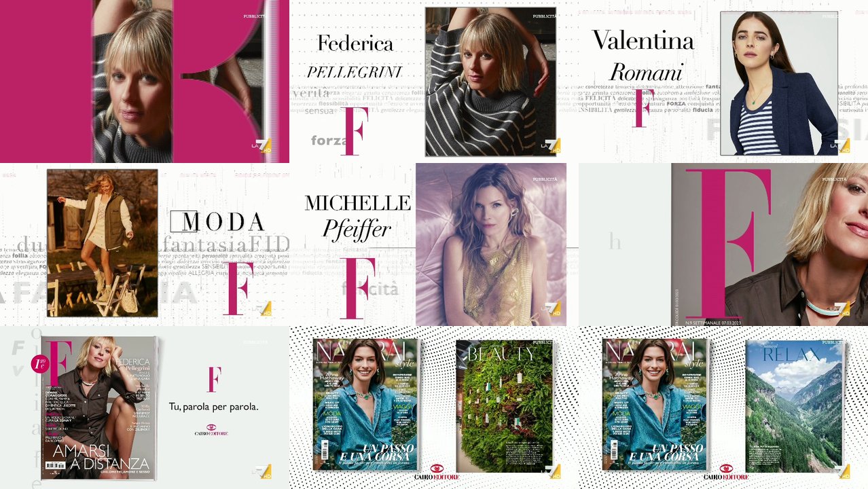Click the barcode on the F magazine cover
Viewport: 868px width, 489px height.
(55, 465)
